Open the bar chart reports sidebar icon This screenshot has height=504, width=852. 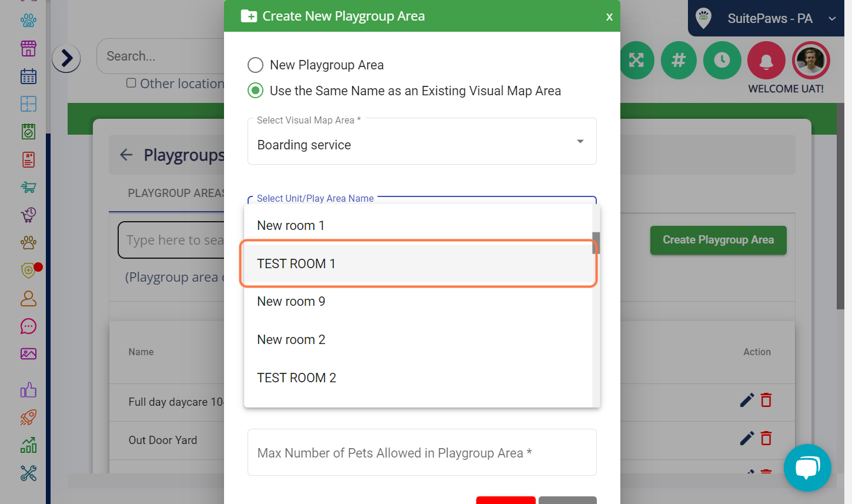[28, 445]
